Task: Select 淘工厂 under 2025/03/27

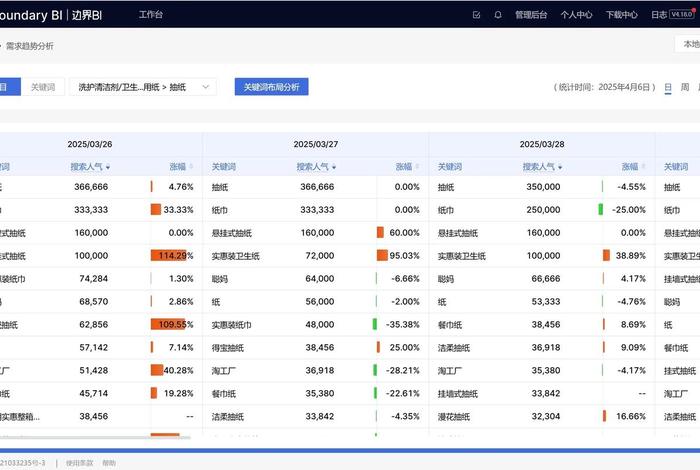Action: 224,371
